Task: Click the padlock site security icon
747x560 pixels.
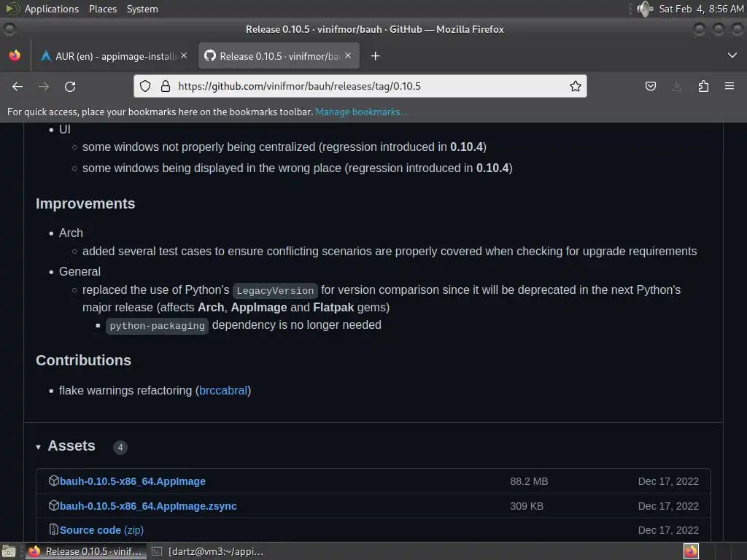Action: [166, 86]
